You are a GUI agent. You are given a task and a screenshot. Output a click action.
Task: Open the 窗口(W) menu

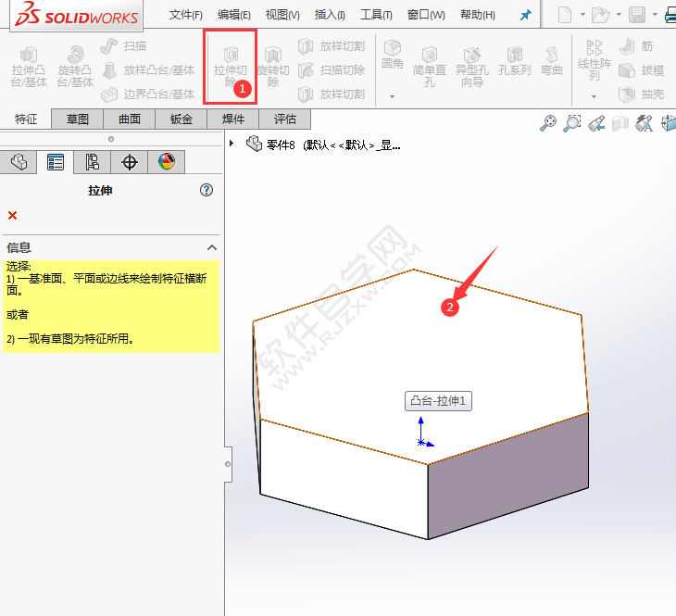[x=426, y=15]
